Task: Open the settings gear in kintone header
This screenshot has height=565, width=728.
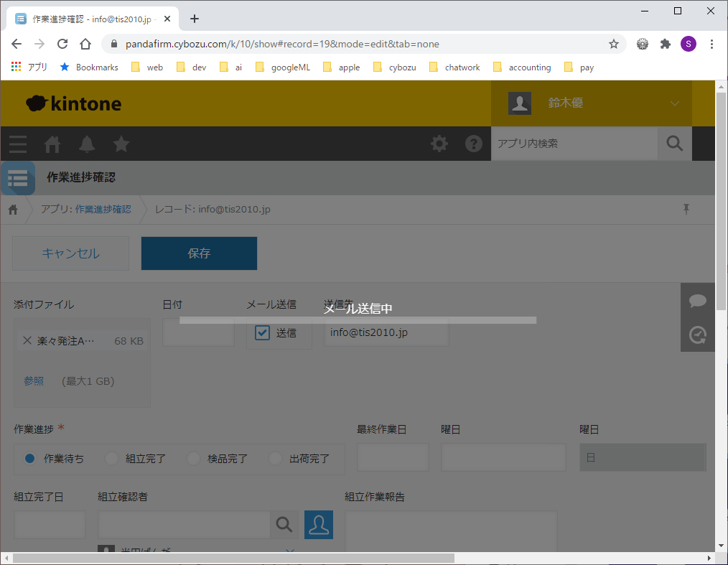Action: tap(439, 144)
